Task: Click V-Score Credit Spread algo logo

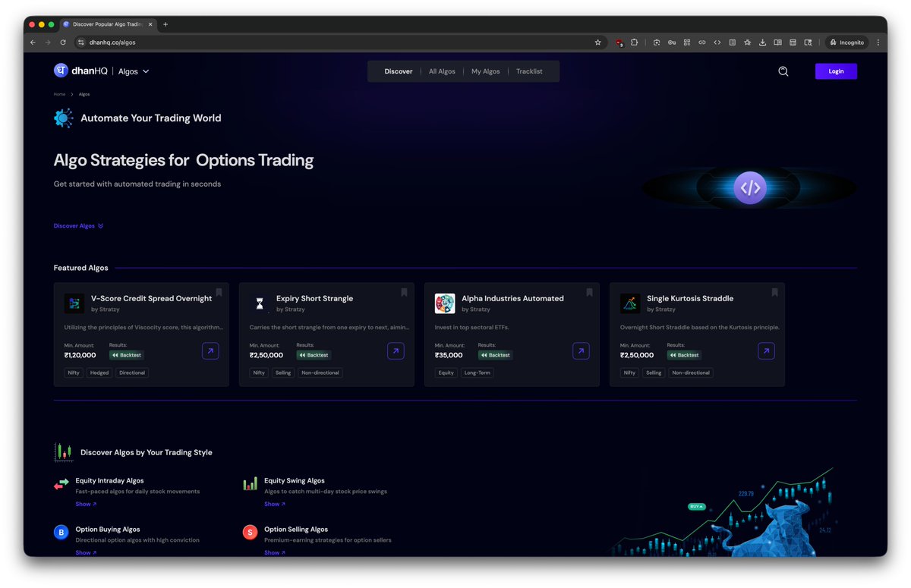Action: (x=74, y=303)
